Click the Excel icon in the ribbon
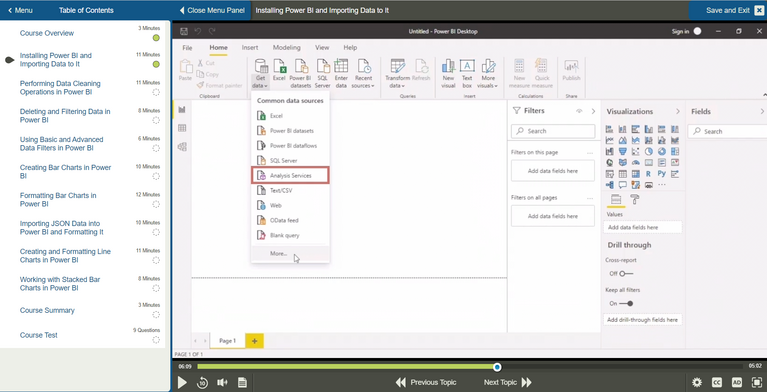Viewport: 767px width, 392px height. (279, 69)
